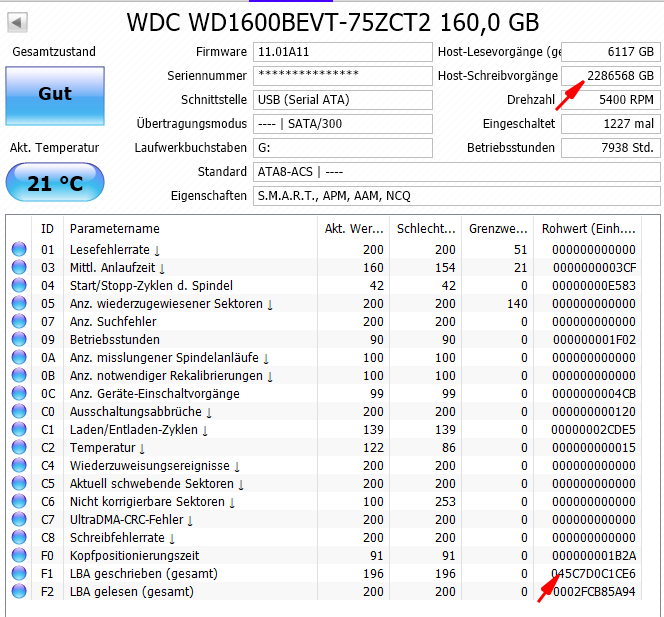Click status orb of Anz. Suchfehler row
Image resolution: width=664 pixels, height=617 pixels.
click(19, 321)
